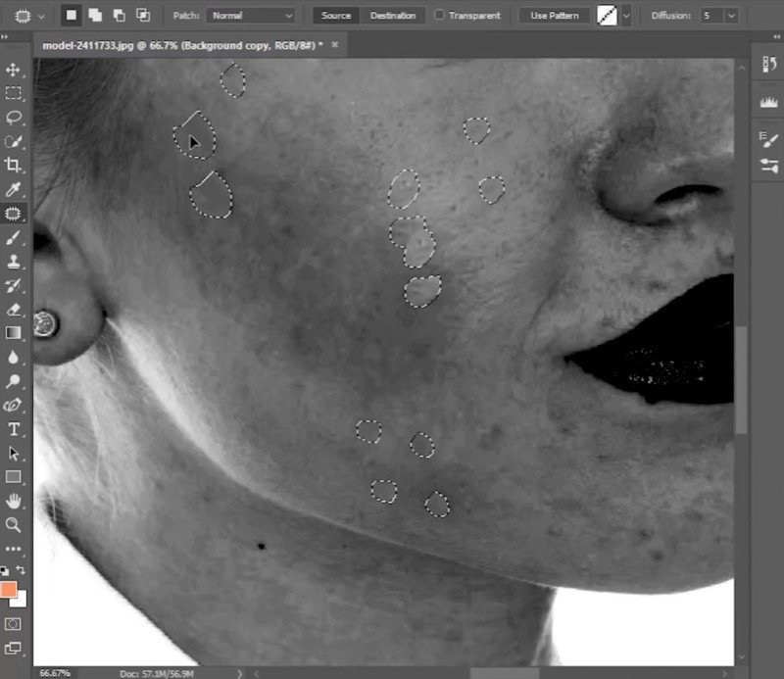Viewport: 784px width, 679px height.
Task: Click the Use Pattern button
Action: click(x=555, y=16)
